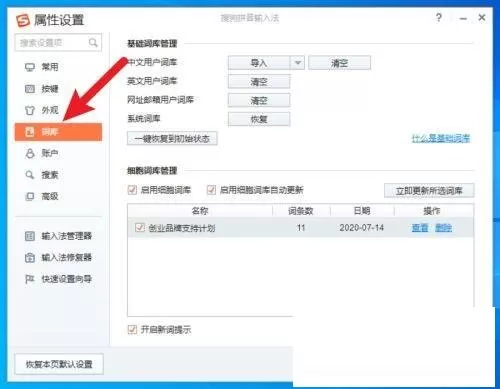Image resolution: width=500 pixels, height=389 pixels.
Task: Open 输入法修复器 from sidebar
Action: pyautogui.click(x=58, y=257)
